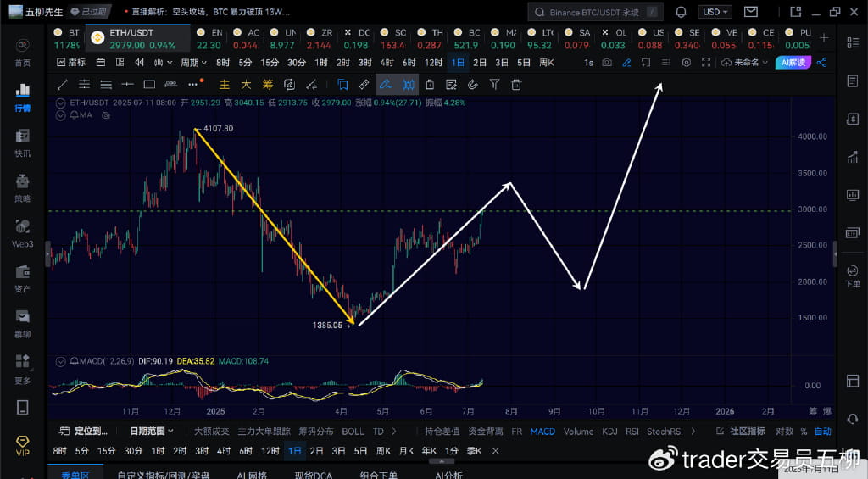The height and width of the screenshot is (479, 868).
Task: Select the trend line drawing tool
Action: tap(63, 84)
